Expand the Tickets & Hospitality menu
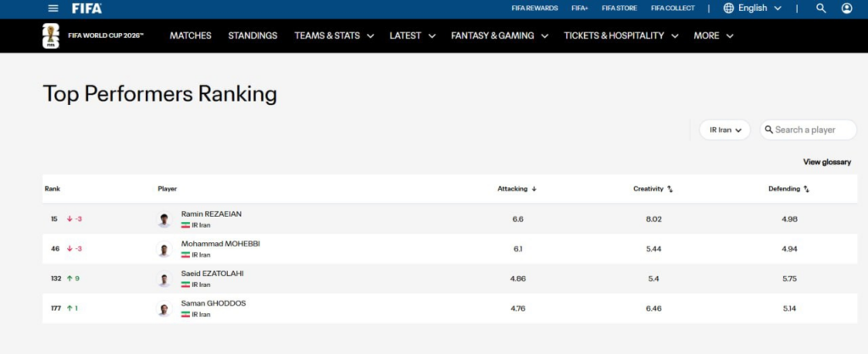 tap(621, 36)
